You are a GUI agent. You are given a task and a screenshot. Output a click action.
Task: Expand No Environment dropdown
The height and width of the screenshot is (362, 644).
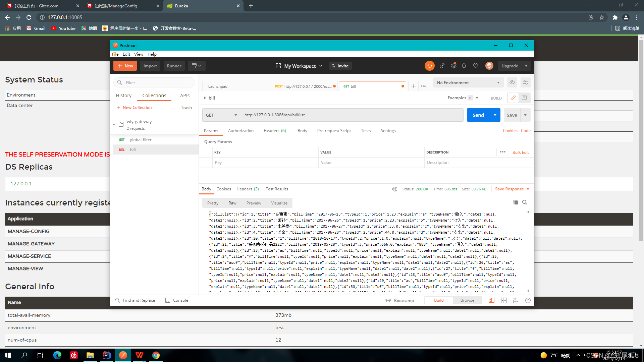(x=468, y=82)
